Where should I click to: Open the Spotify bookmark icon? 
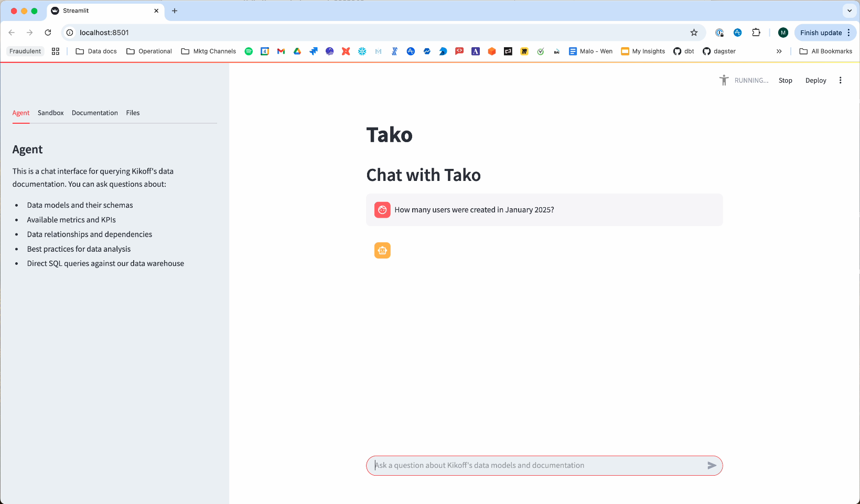(x=249, y=51)
